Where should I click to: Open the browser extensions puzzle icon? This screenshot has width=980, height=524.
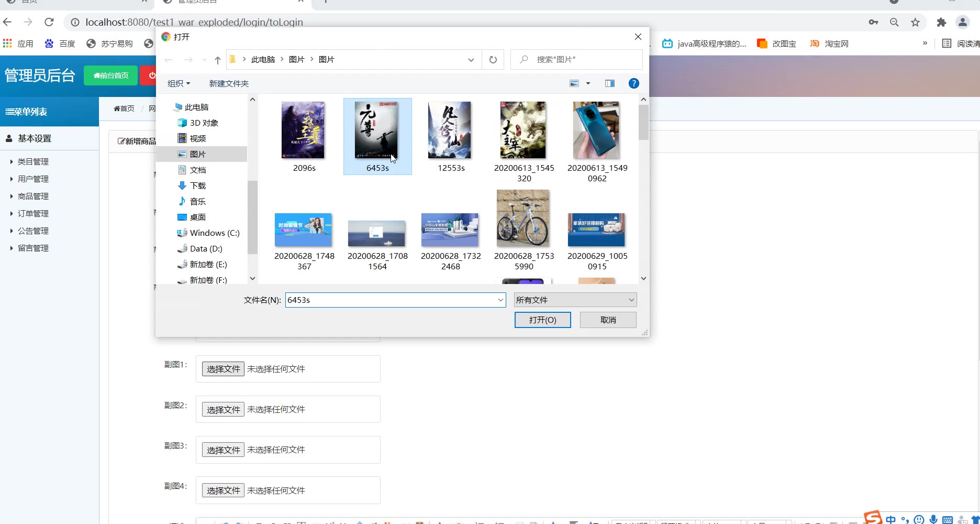[941, 22]
